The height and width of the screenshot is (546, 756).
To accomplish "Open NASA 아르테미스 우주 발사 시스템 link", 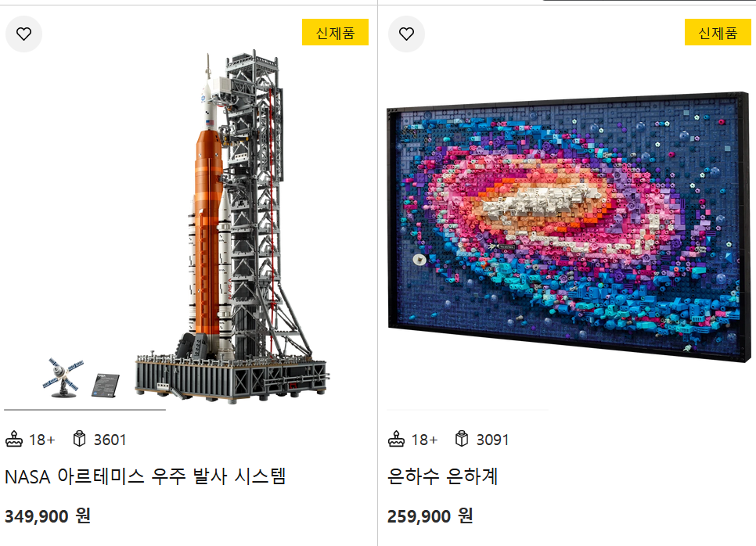I will click(x=145, y=476).
